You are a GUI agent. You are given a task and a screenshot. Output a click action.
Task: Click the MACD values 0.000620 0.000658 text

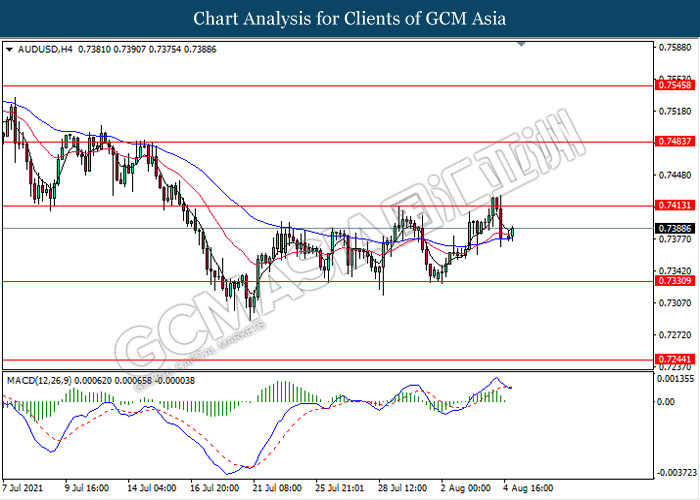[x=113, y=381]
